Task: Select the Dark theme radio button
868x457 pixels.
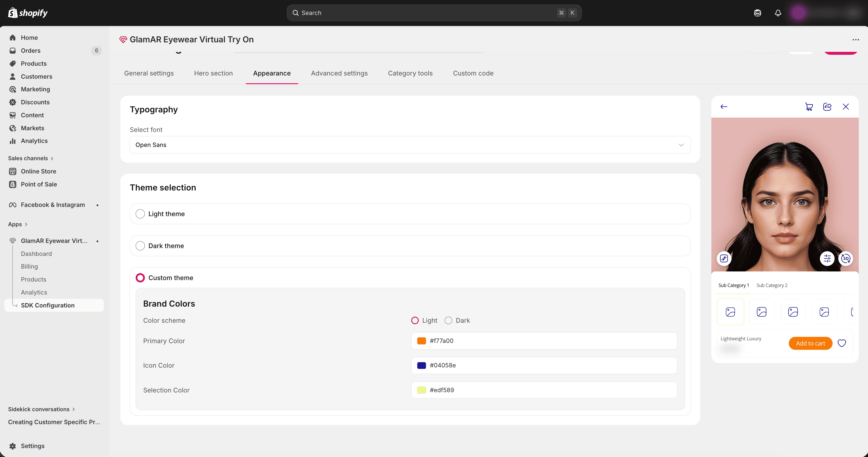Action: (x=140, y=246)
